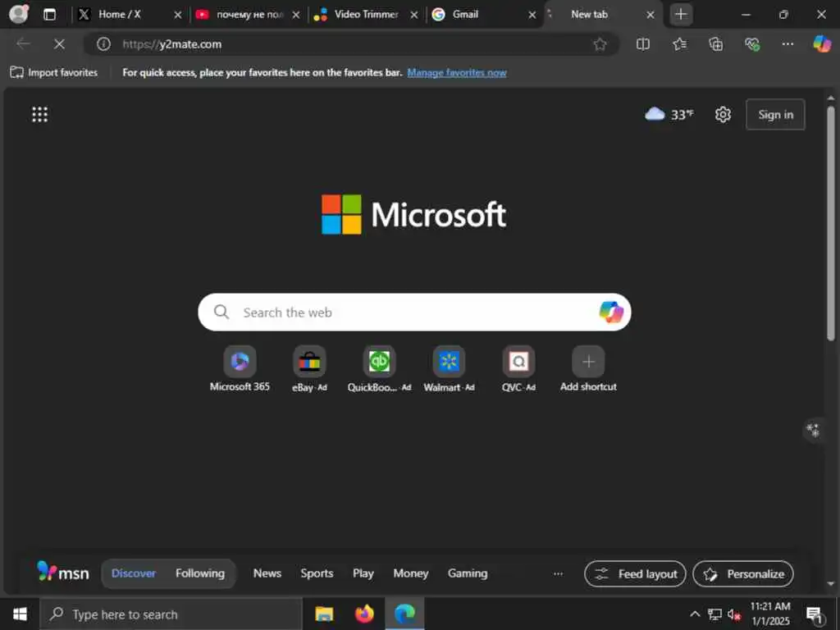
Task: Click the Sign in button
Action: (x=775, y=114)
